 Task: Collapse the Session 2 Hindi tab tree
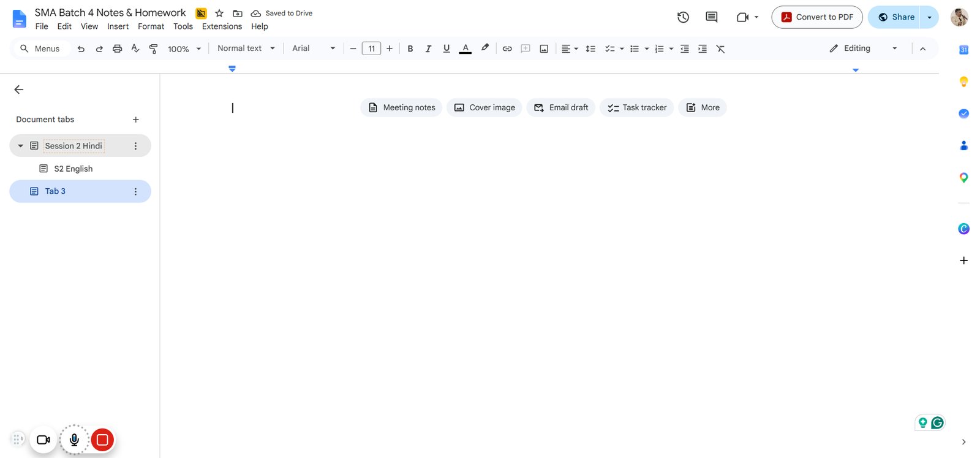[x=20, y=146]
